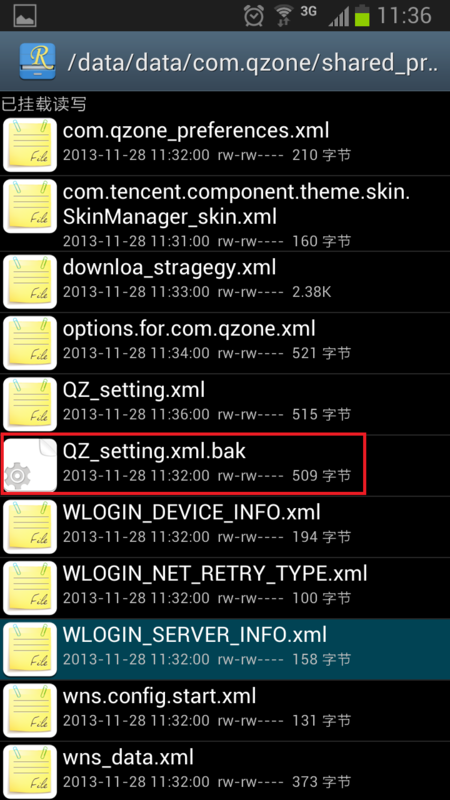Tap the green battery indicator icon
This screenshot has width=450, height=800.
point(362,16)
